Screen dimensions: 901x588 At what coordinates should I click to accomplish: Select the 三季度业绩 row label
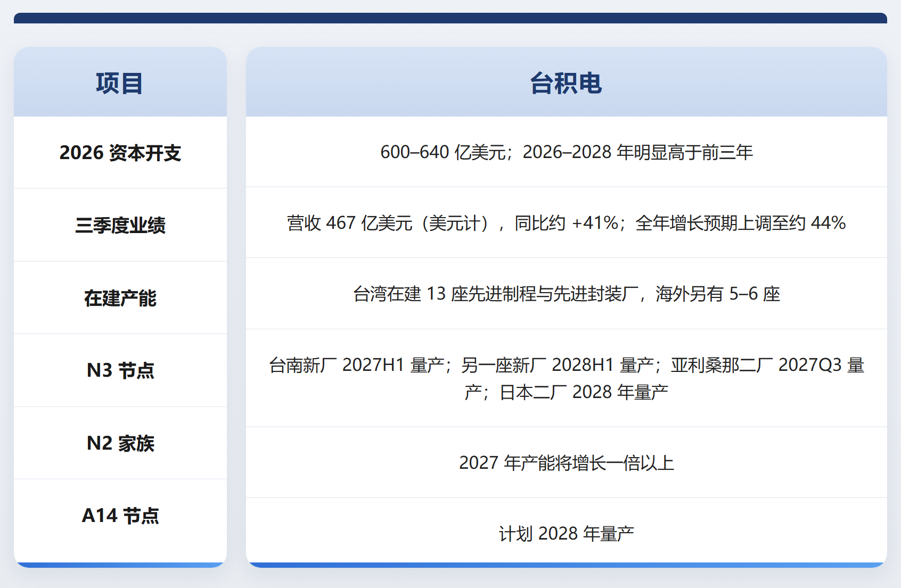120,225
